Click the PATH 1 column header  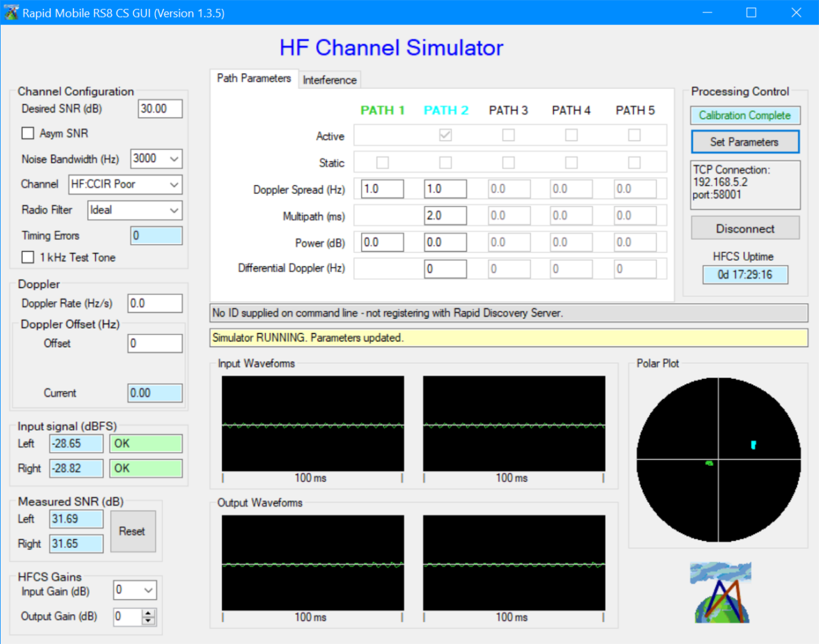pos(382,110)
